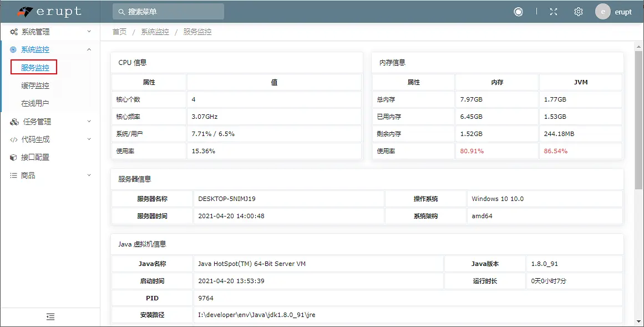Toggle the dark theme circle icon
Image resolution: width=644 pixels, height=327 pixels.
pos(518,11)
